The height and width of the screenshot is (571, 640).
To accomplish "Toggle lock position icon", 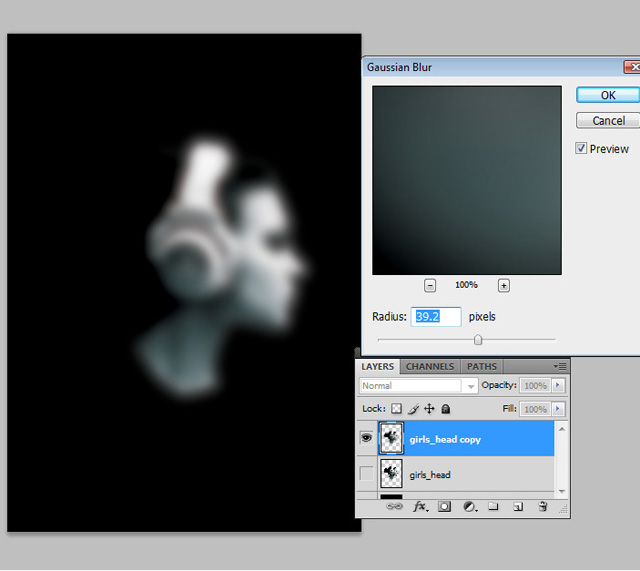I will (x=429, y=409).
